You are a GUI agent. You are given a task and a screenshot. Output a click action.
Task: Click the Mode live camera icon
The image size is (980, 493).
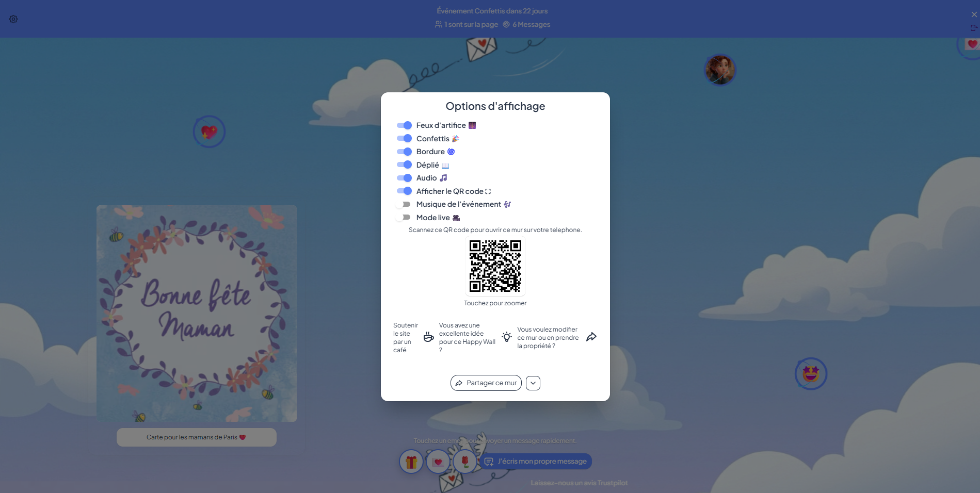[456, 218]
